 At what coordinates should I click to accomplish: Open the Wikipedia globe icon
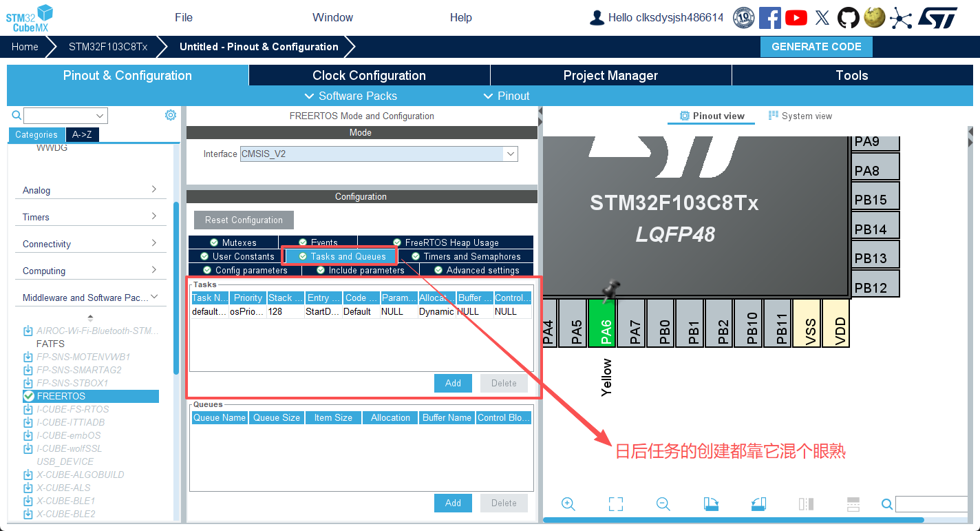point(874,17)
